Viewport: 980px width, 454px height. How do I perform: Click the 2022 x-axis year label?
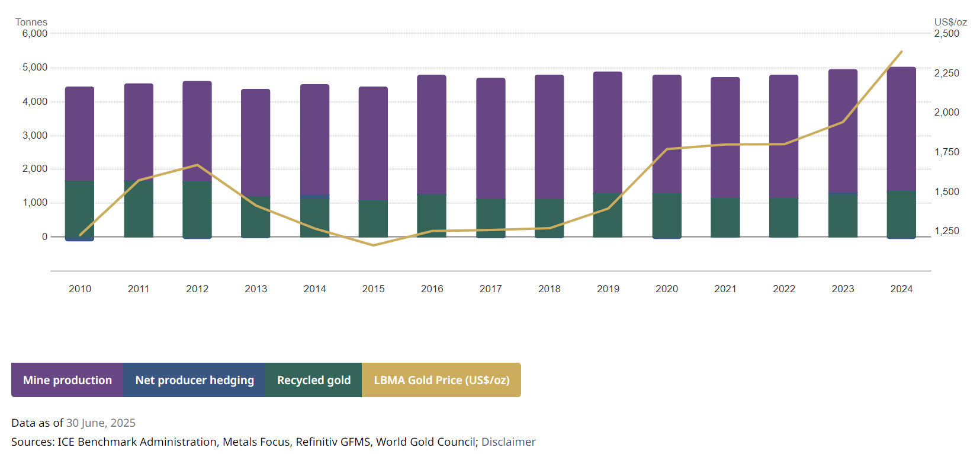click(x=783, y=289)
